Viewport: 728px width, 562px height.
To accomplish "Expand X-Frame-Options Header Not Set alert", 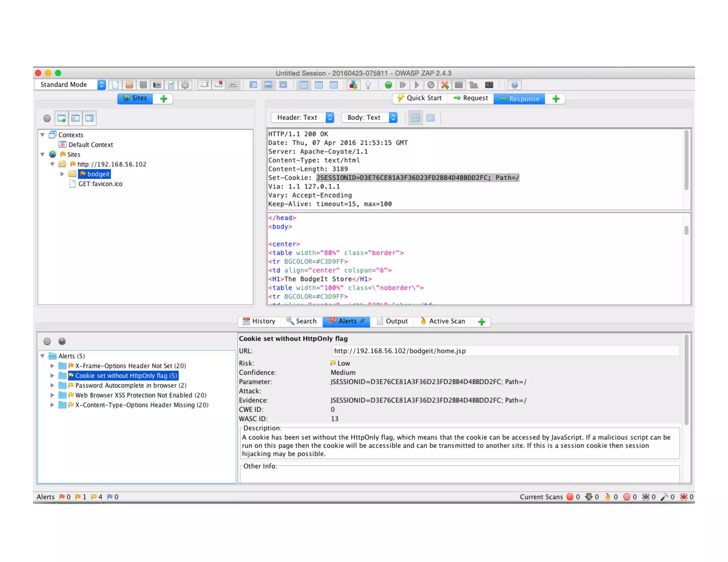I will pyautogui.click(x=52, y=366).
